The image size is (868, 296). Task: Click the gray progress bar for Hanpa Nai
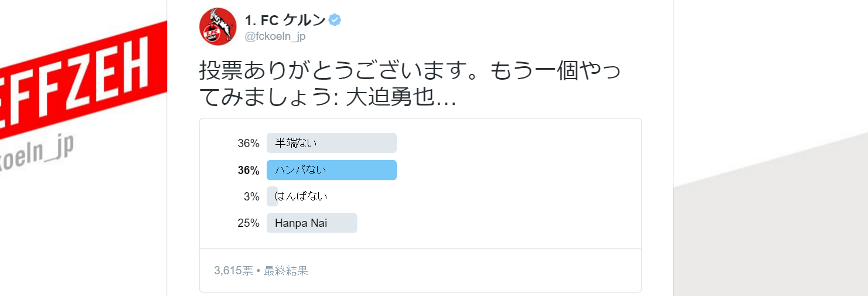pyautogui.click(x=312, y=223)
